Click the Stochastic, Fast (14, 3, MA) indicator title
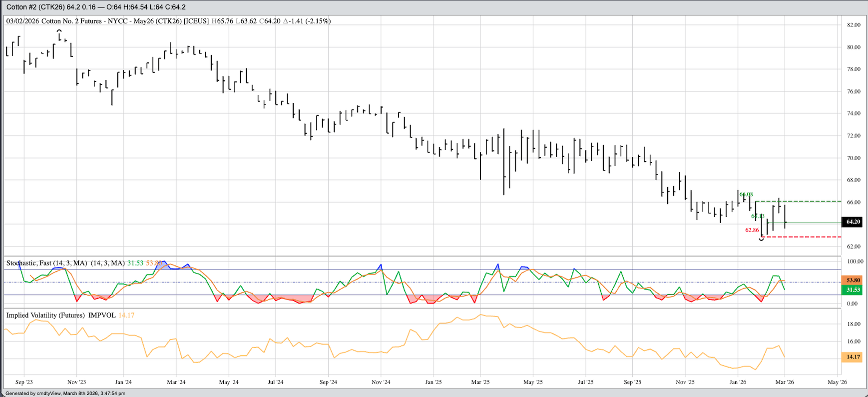The image size is (868, 397). coord(46,263)
